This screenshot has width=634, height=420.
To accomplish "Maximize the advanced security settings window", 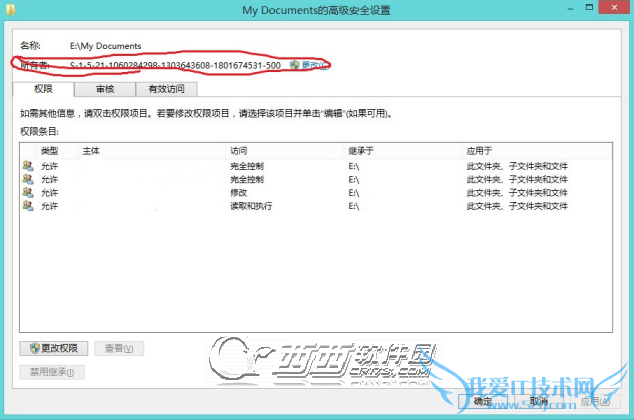I will coord(590,7).
